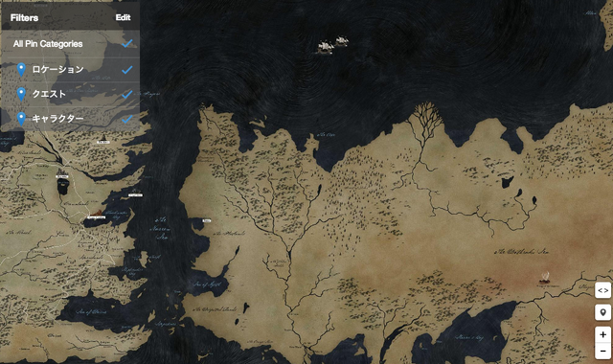The width and height of the screenshot is (613, 364).
Task: Click the sailing ships marker in the sea
Action: [333, 45]
